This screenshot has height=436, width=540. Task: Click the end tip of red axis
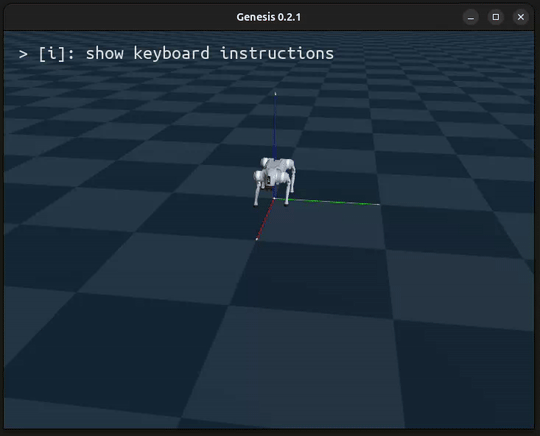tap(257, 239)
